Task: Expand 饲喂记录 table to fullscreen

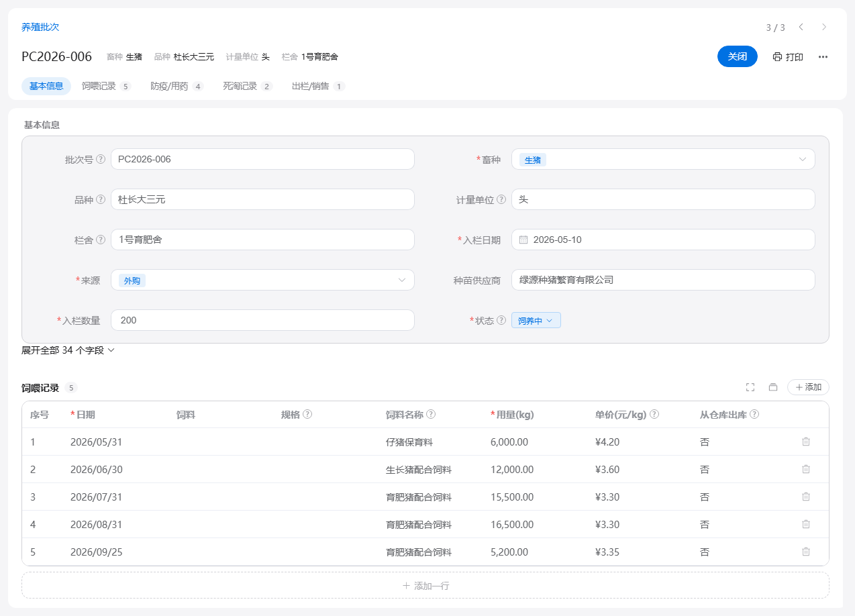Action: (x=750, y=387)
